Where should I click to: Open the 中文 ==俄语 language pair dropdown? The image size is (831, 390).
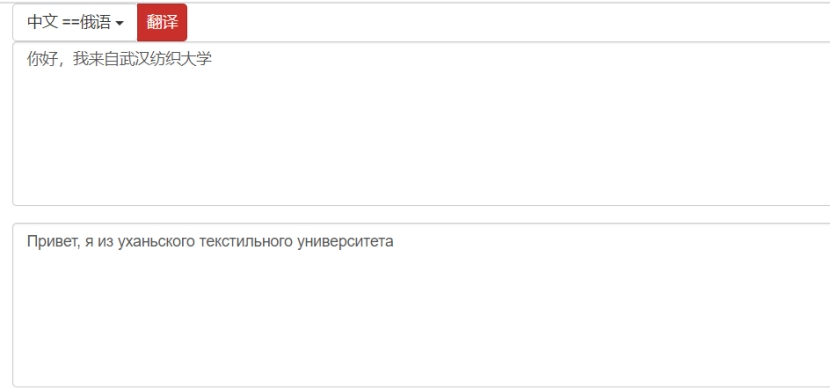pyautogui.click(x=75, y=22)
